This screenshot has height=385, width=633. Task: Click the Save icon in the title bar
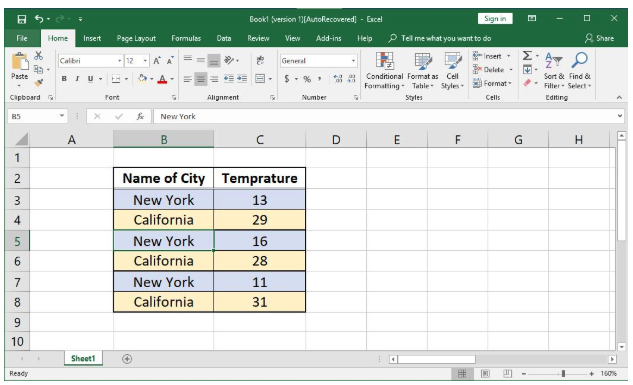(21, 19)
